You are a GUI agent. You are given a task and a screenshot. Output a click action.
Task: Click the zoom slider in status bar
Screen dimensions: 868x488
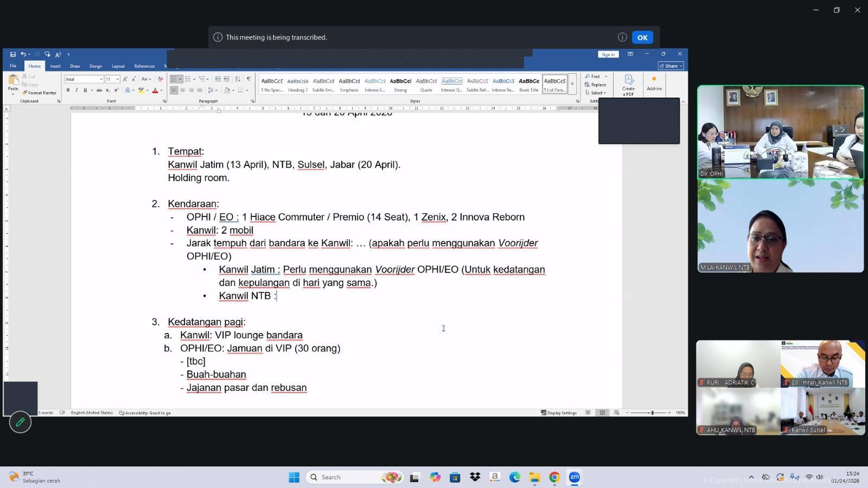click(652, 413)
